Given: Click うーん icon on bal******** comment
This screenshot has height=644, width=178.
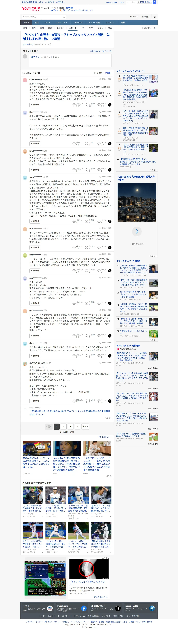Looking at the screenshot, I should coord(99,271).
